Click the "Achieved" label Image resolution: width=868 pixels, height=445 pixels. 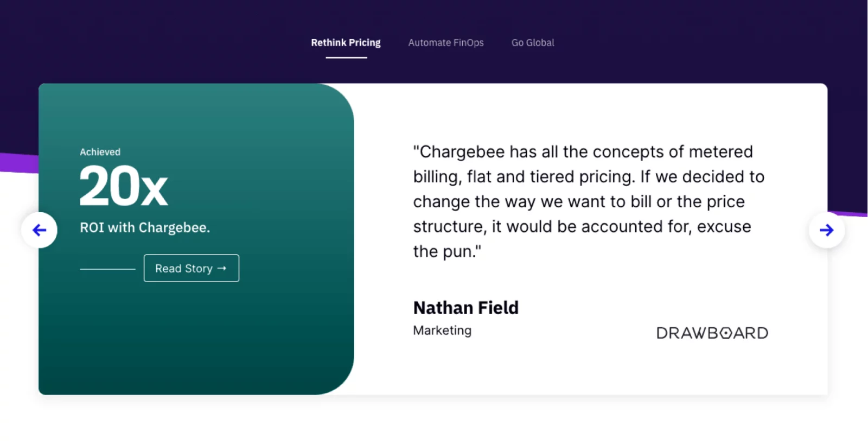click(x=100, y=152)
